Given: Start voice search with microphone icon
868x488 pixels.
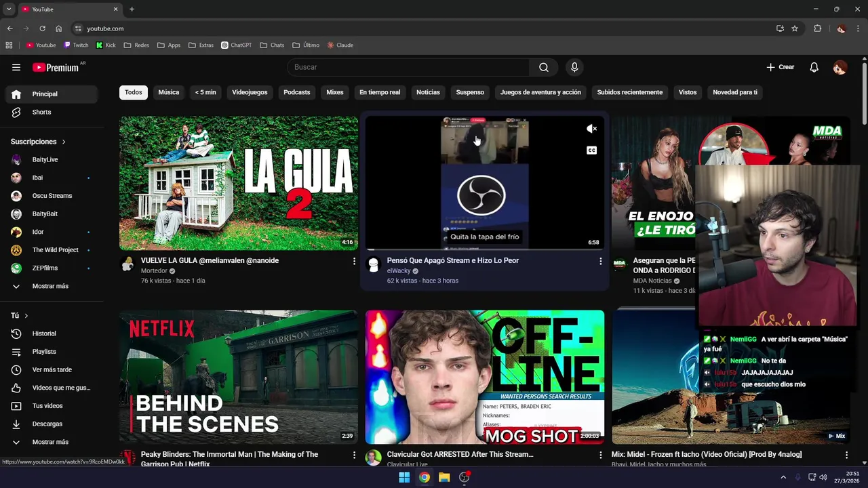Looking at the screenshot, I should point(574,67).
